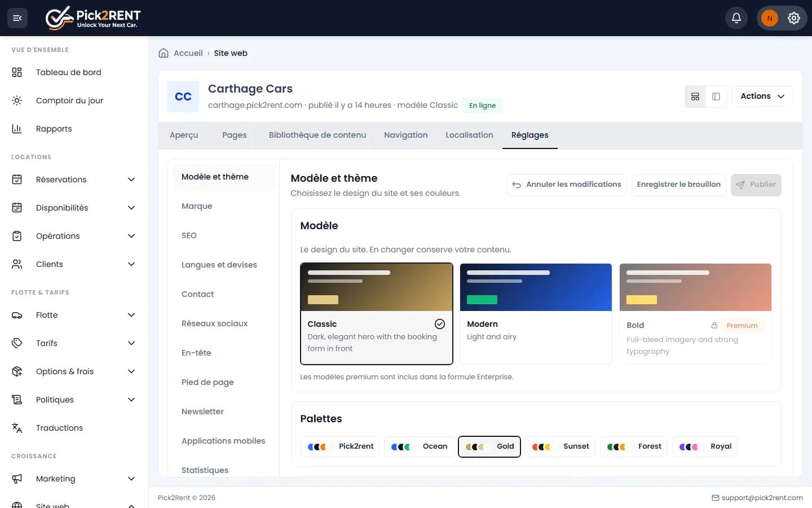Select the Gold color palette
The width and height of the screenshot is (812, 508).
click(x=489, y=446)
